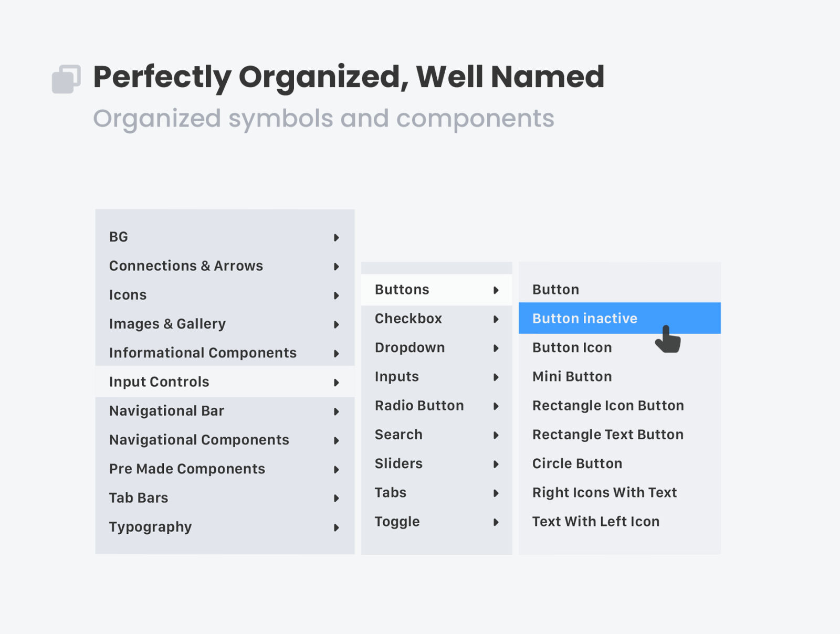840x634 pixels.
Task: Expand the Buttons submenu arrow
Action: pos(497,290)
